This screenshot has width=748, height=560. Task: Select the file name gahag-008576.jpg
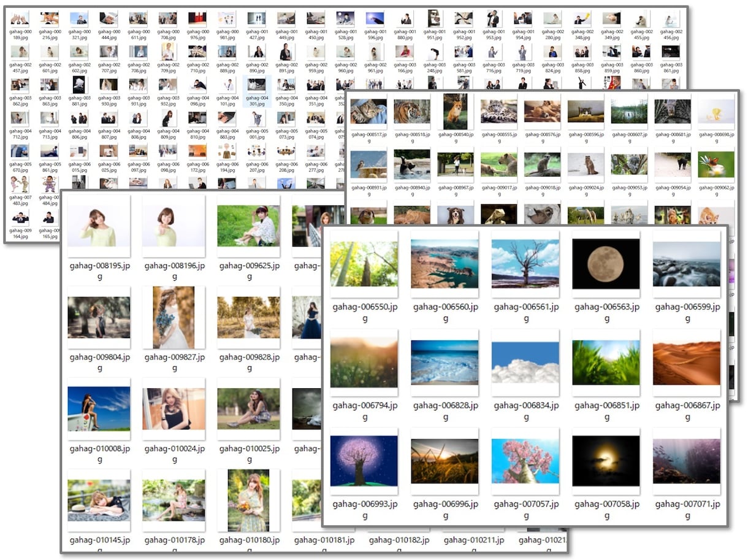point(542,136)
